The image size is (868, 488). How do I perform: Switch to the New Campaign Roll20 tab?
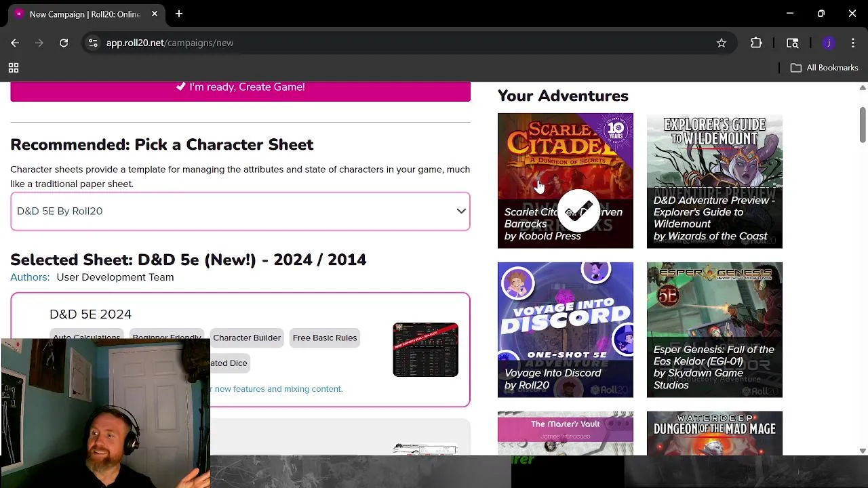86,14
